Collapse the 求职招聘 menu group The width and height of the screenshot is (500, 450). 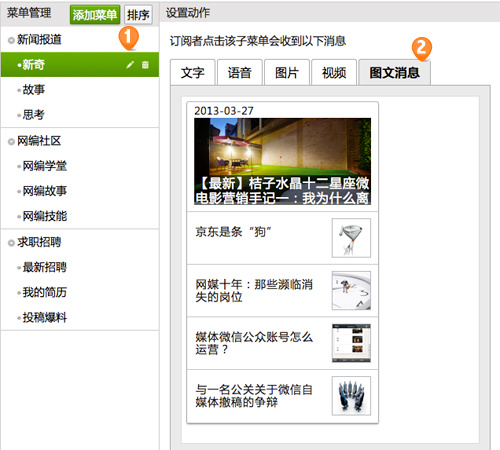[11, 243]
